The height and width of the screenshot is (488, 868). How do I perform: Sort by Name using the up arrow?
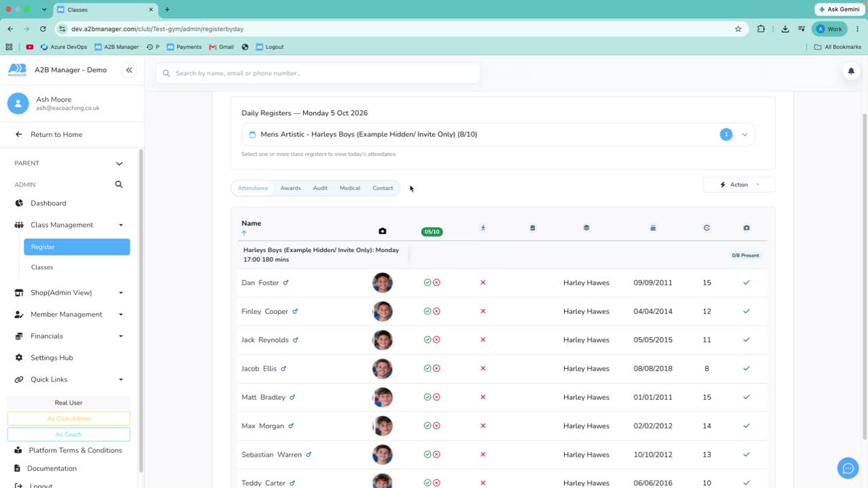[x=244, y=233]
